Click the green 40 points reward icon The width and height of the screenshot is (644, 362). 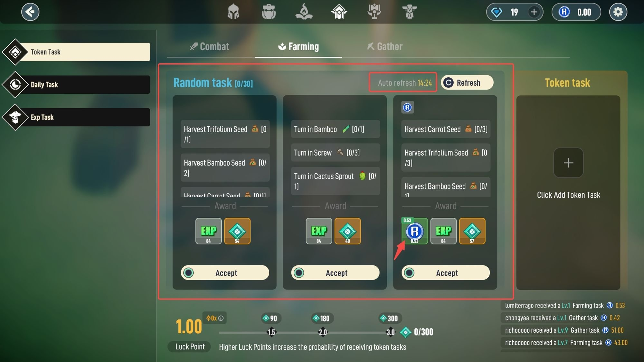[347, 231]
